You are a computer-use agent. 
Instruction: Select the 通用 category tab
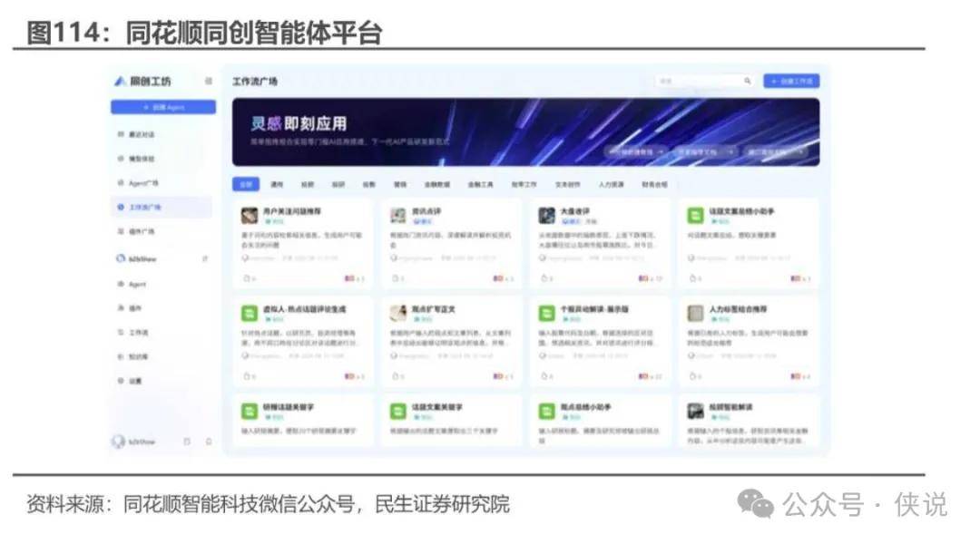tap(277, 184)
